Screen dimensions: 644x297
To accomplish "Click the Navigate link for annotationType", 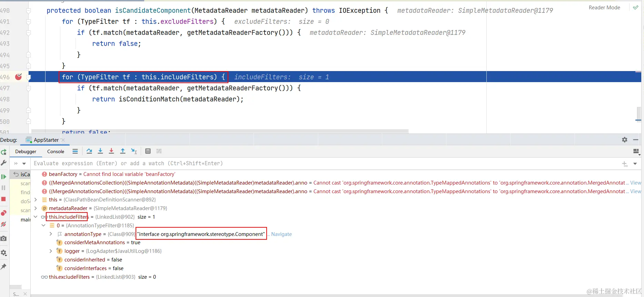I will (x=281, y=234).
